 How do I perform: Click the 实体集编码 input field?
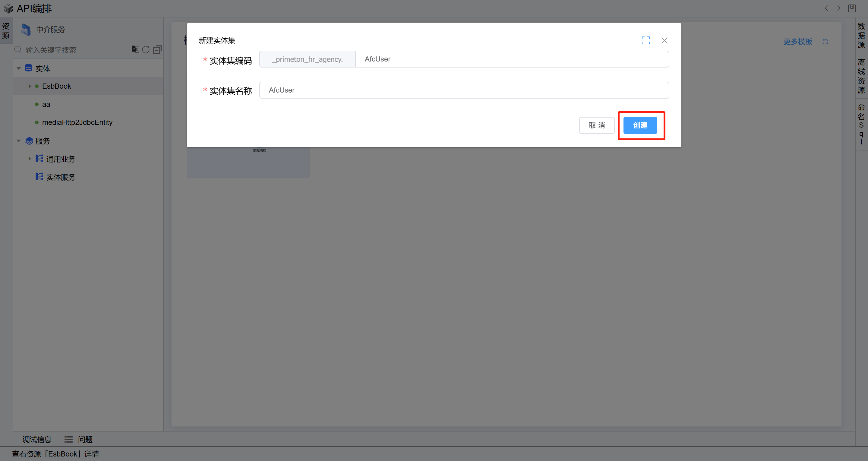512,59
